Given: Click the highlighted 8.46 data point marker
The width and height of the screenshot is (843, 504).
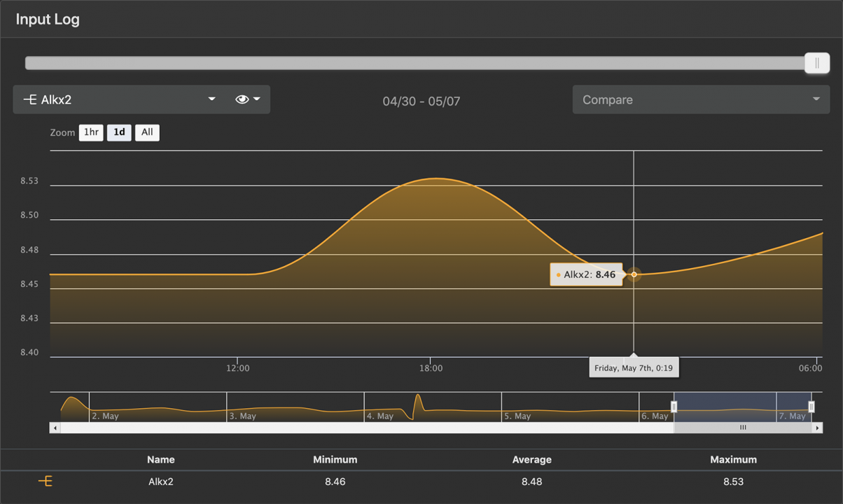Looking at the screenshot, I should pyautogui.click(x=634, y=274).
